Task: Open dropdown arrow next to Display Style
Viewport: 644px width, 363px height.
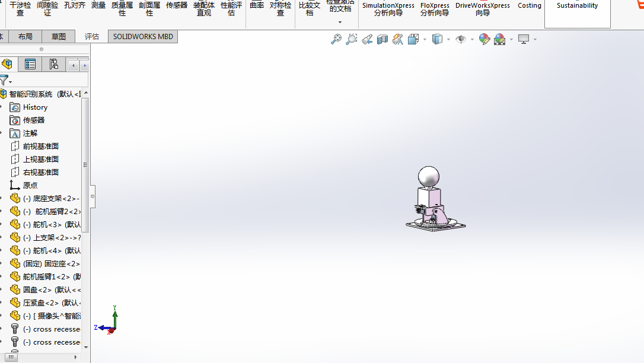Action: (448, 39)
